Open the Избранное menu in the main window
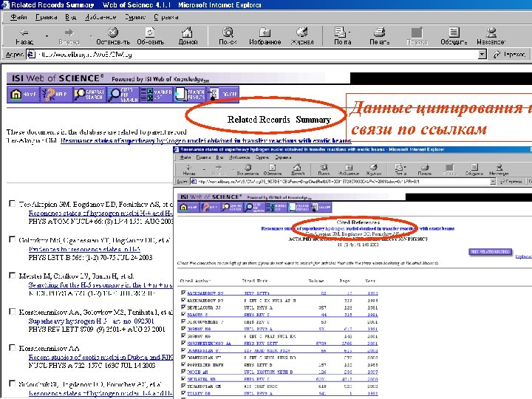The width and height of the screenshot is (532, 399). (100, 17)
